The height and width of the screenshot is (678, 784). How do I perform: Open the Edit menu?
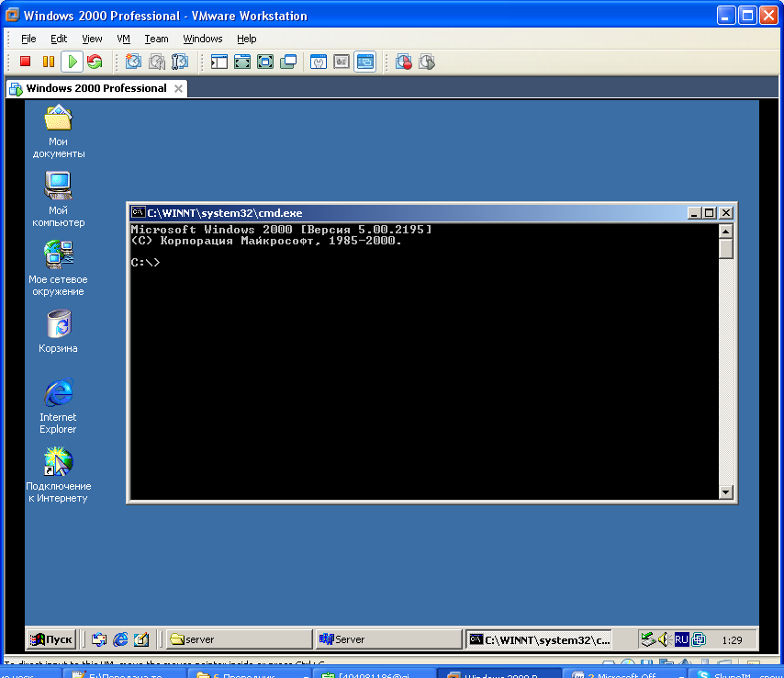point(59,39)
